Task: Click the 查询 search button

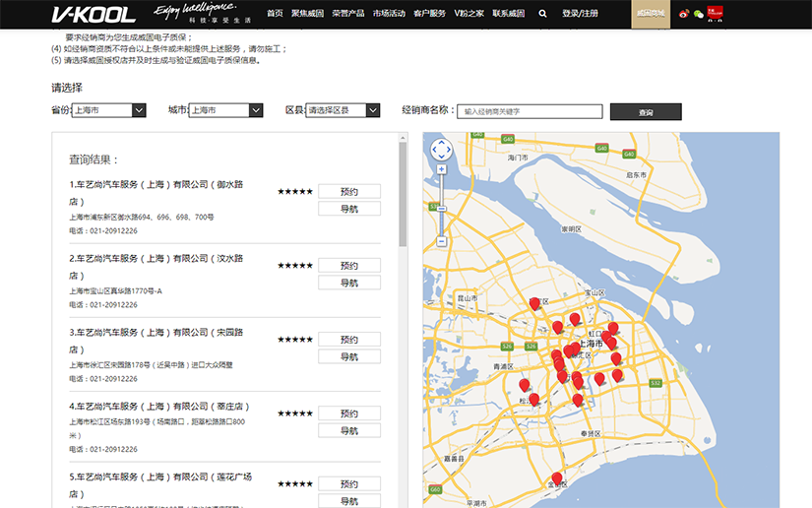Action: (x=646, y=112)
